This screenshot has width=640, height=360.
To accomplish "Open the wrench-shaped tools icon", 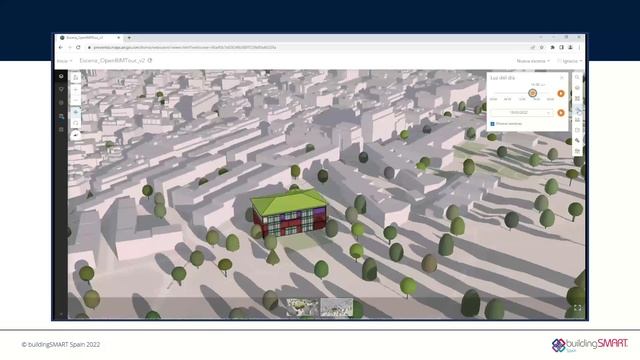I will pyautogui.click(x=577, y=141).
